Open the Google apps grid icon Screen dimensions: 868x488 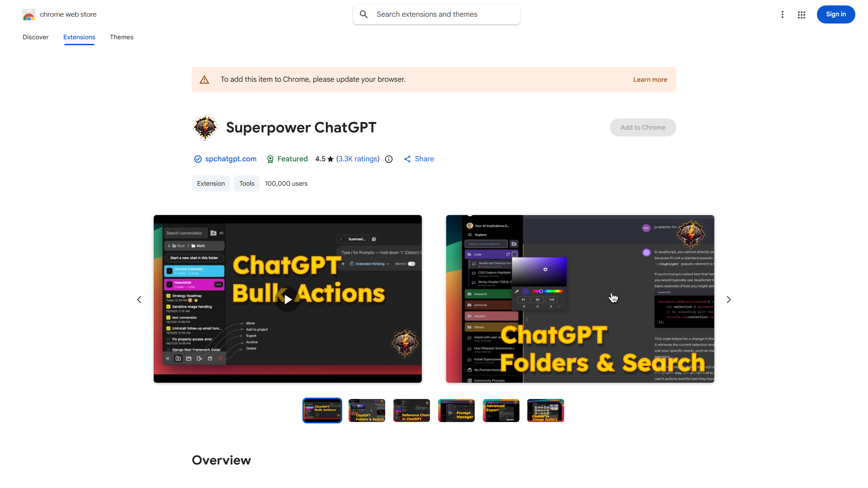pos(801,14)
